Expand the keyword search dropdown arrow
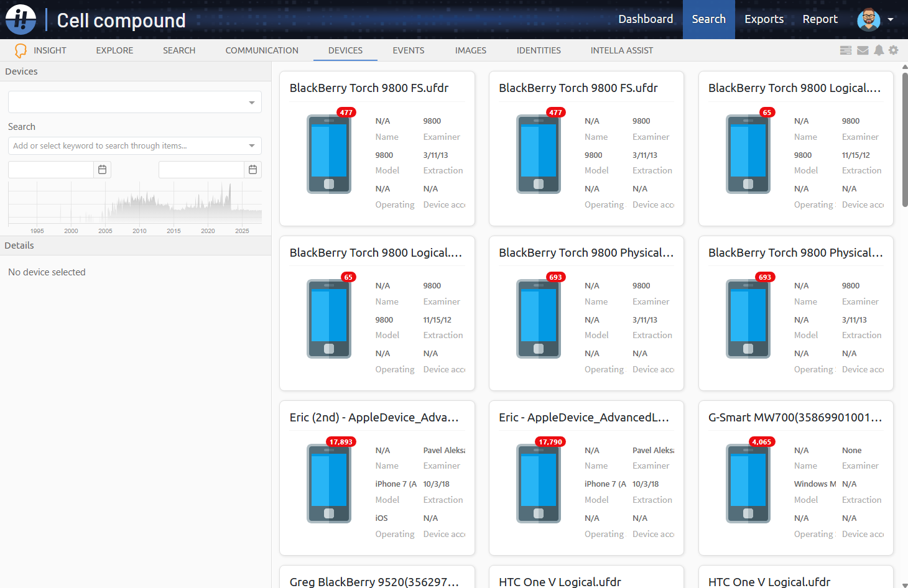 coord(252,146)
